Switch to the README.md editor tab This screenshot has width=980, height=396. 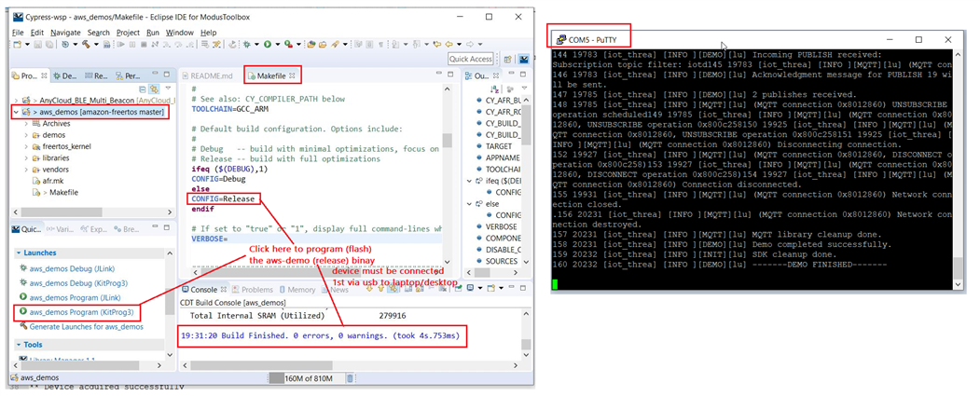pyautogui.click(x=213, y=75)
